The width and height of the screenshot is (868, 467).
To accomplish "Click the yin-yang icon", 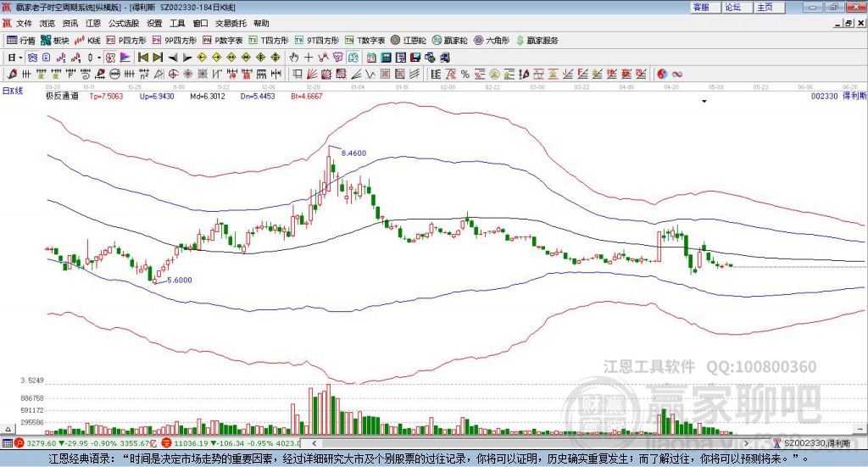I will tap(662, 74).
